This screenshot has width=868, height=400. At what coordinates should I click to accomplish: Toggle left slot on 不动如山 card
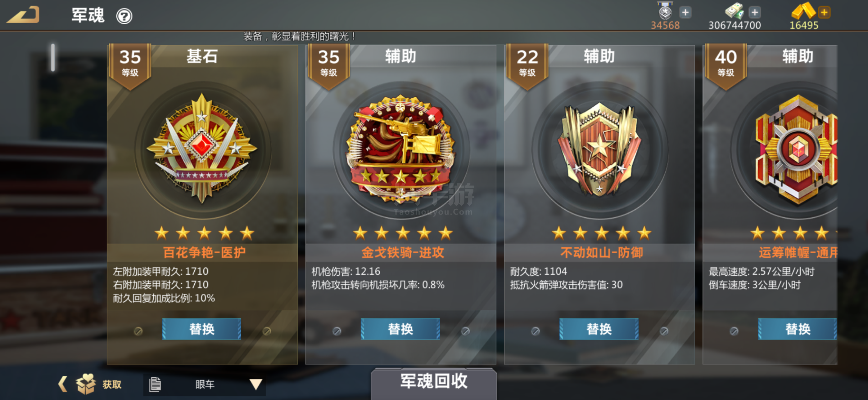click(536, 331)
